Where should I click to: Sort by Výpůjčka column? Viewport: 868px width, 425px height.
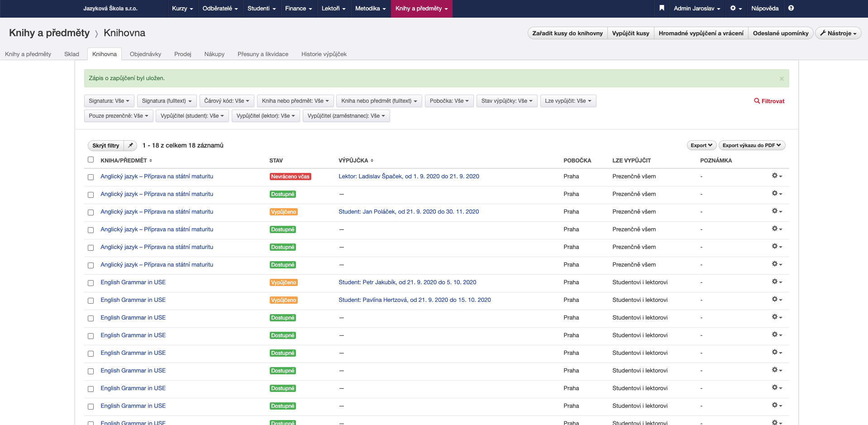[x=356, y=160]
